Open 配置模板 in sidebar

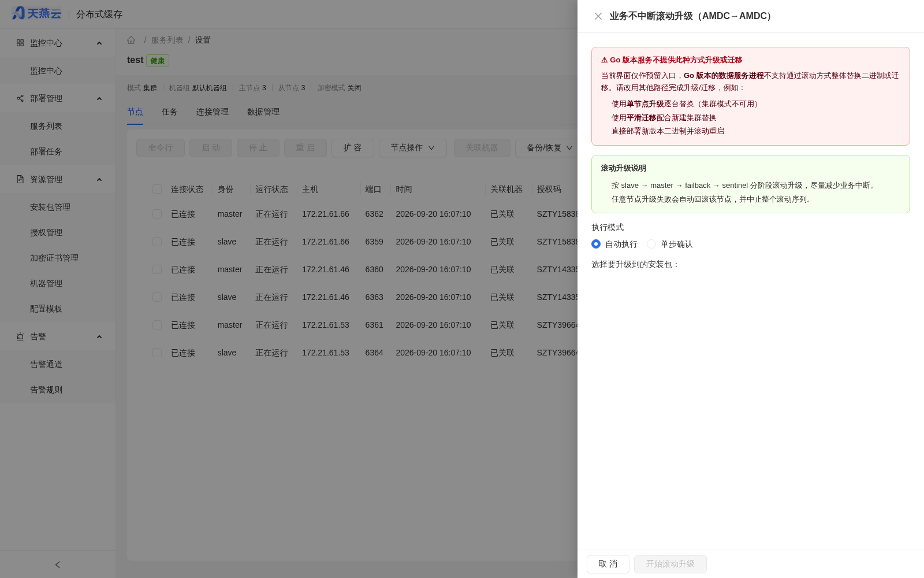pos(58,309)
